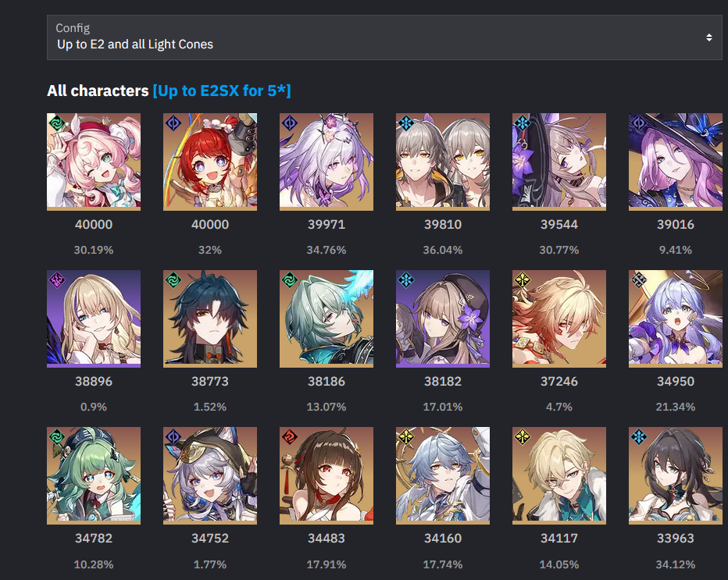Click the quantum element icon on red-haired portrait
Viewport: 728px width, 580px height.
point(173,123)
